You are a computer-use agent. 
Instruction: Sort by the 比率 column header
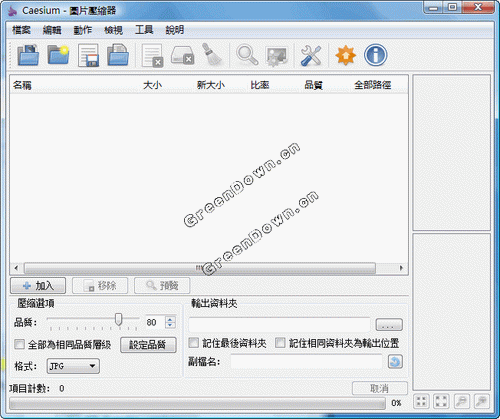coord(260,85)
